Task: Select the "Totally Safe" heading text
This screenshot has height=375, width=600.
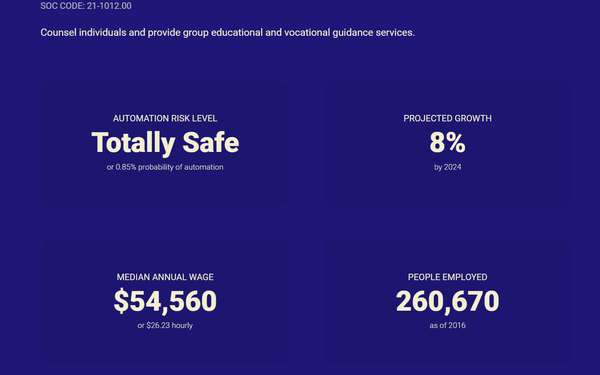Action: (165, 143)
